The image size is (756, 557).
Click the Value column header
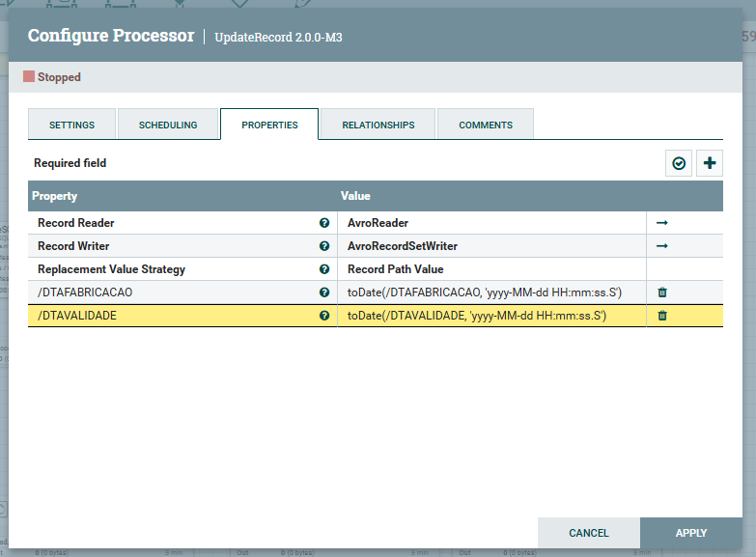[355, 196]
